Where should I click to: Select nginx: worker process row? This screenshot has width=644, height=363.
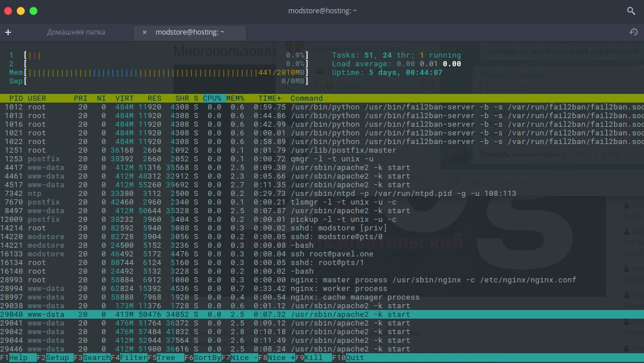322,289
